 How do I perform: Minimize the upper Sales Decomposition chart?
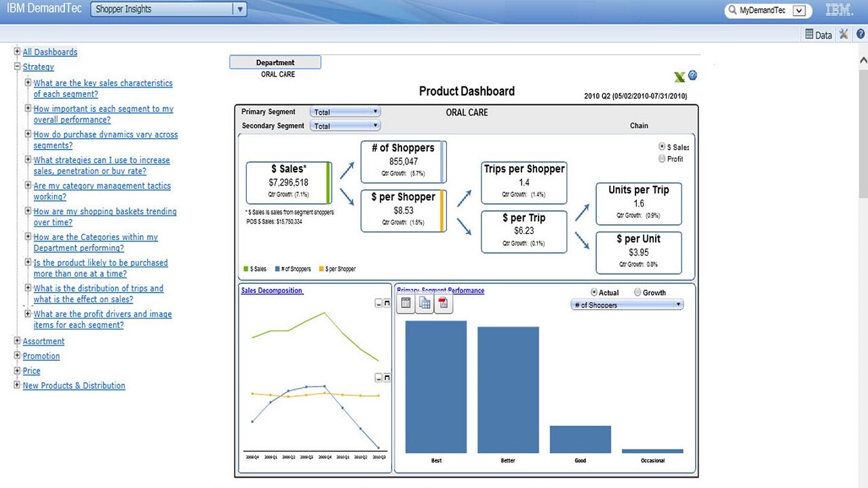tap(378, 304)
